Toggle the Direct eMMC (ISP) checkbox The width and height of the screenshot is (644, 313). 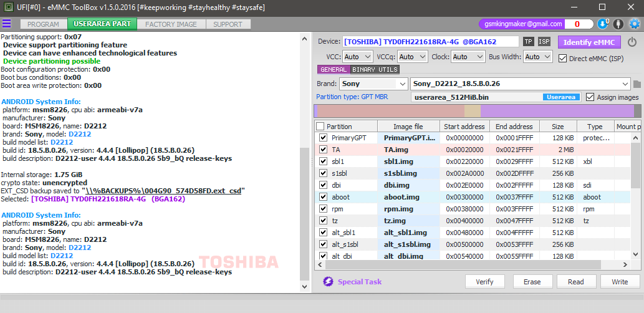tap(563, 59)
